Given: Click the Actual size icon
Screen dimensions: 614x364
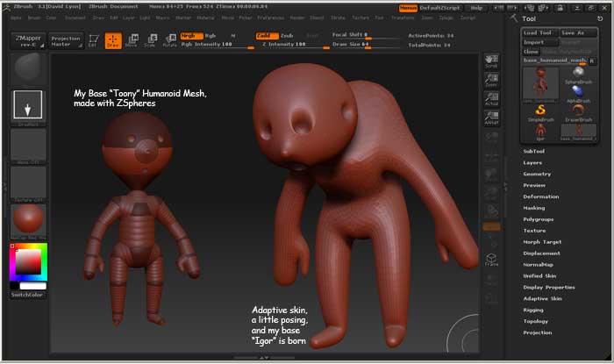Looking at the screenshot, I should point(491,99).
